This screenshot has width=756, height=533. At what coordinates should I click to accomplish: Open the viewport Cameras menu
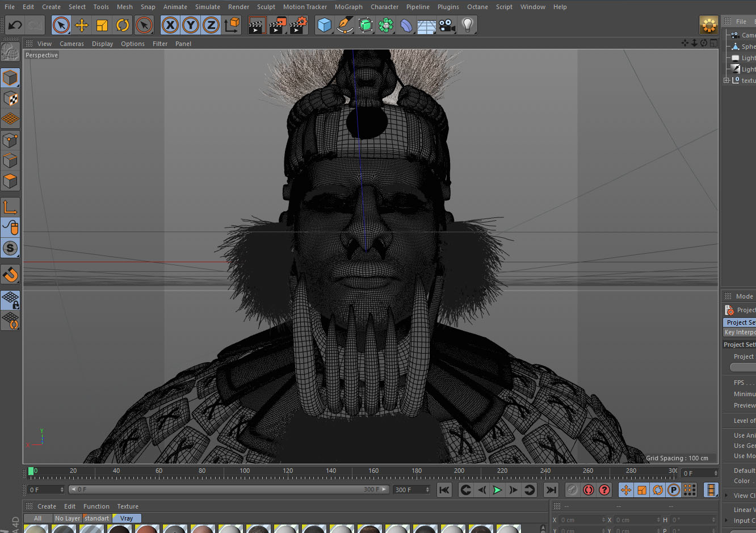click(x=72, y=44)
